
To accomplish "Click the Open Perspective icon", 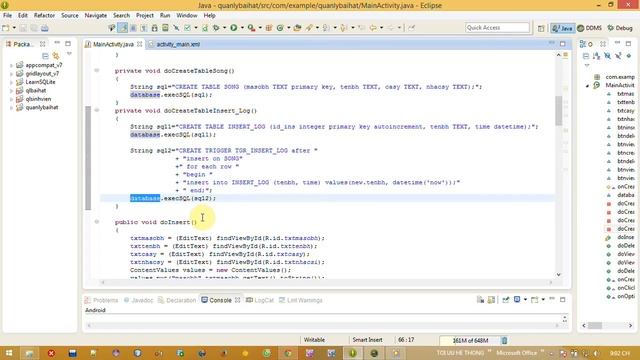I will point(541,28).
